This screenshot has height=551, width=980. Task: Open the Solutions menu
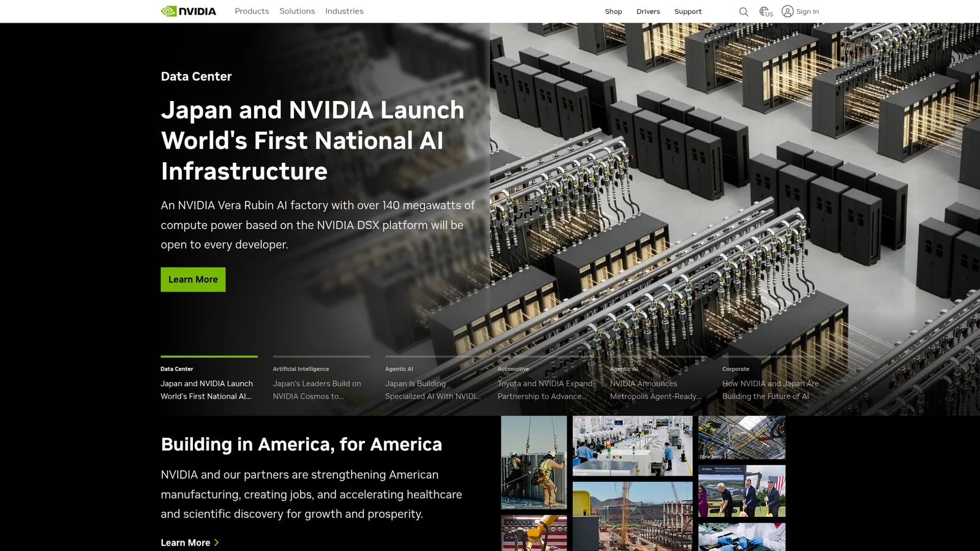297,11
